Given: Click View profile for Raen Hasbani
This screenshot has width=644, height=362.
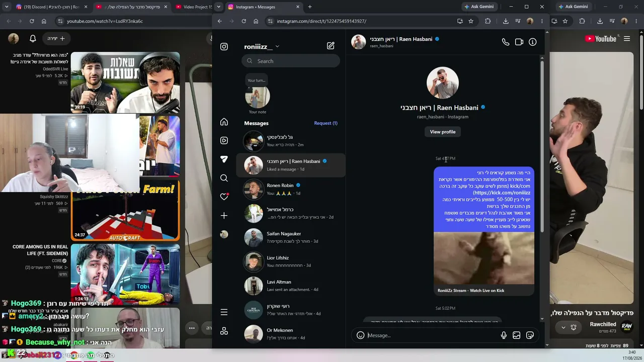Looking at the screenshot, I should point(443,132).
